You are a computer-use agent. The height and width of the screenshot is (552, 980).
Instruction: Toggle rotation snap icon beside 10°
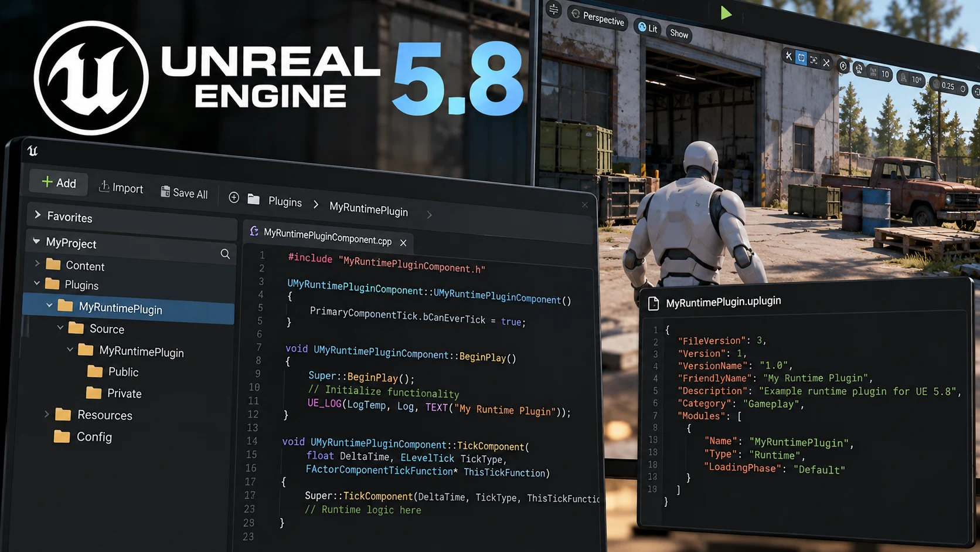[904, 77]
